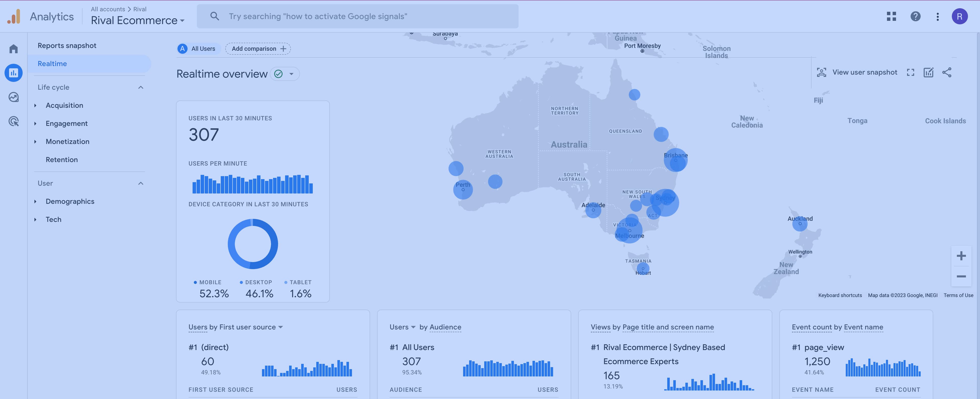The width and height of the screenshot is (980, 399).
Task: Open Reports snapshot page
Action: pos(67,46)
